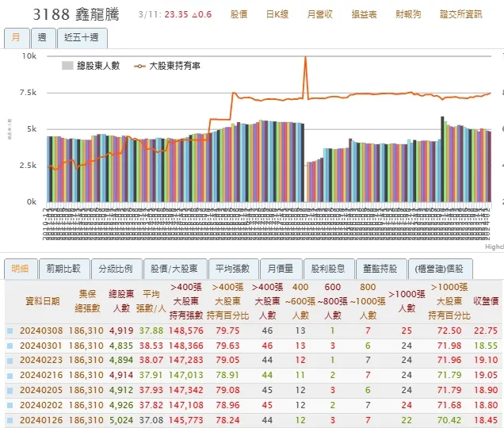
Task: Click the blue square icon for 20240216 row
Action: point(10,375)
